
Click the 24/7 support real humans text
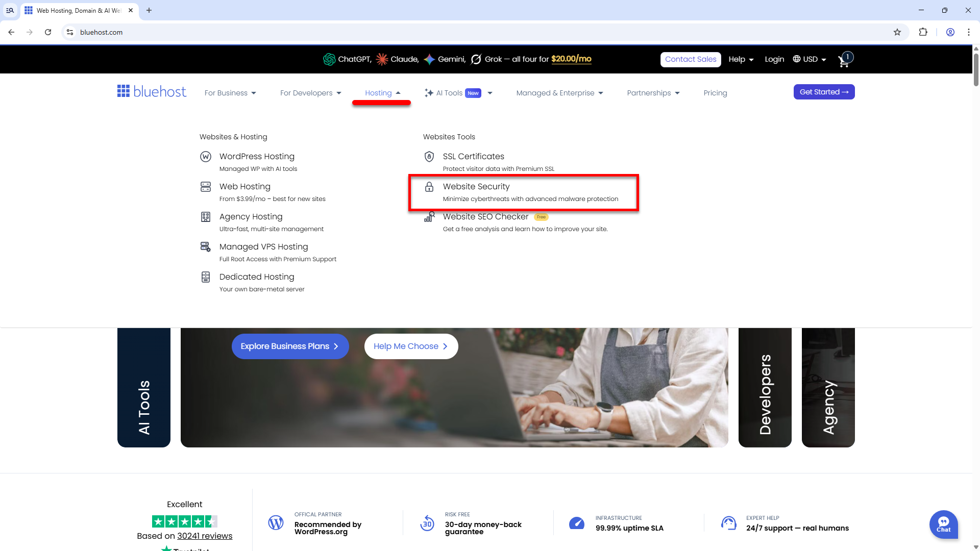(797, 528)
